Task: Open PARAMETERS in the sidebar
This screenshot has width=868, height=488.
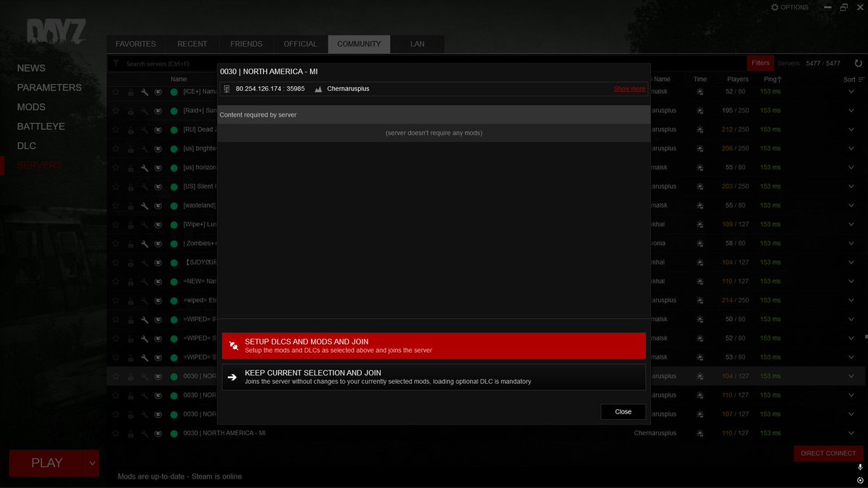Action: tap(49, 87)
